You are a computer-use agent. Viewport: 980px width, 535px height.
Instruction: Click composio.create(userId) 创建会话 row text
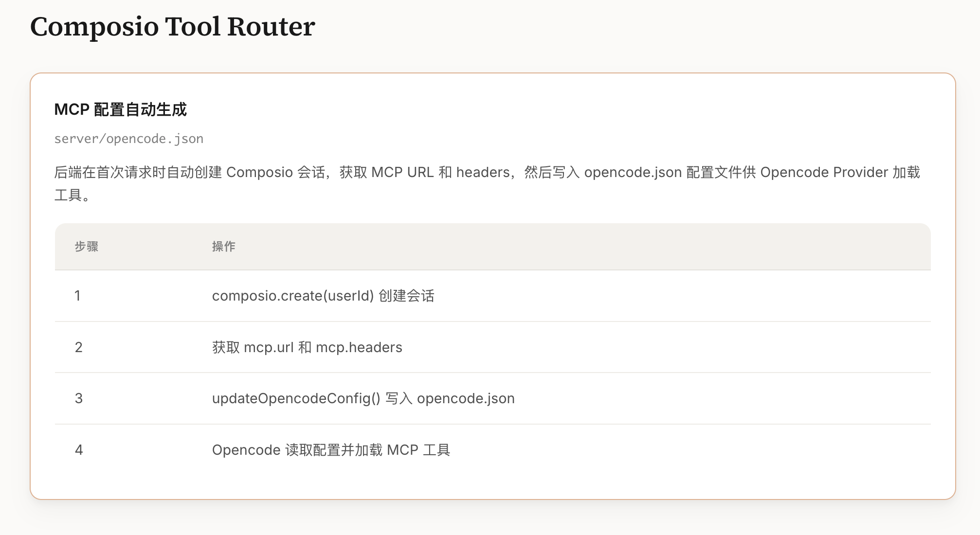[x=323, y=296]
